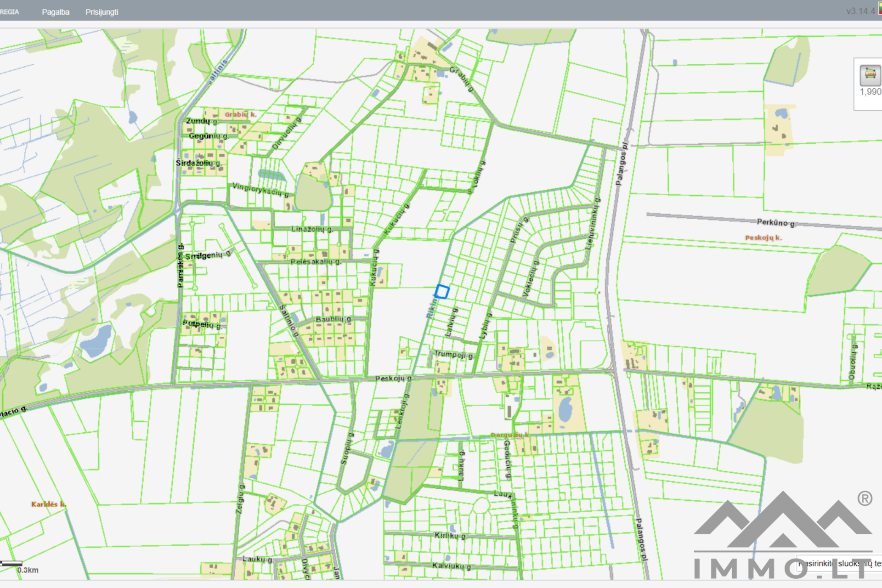Click the Kirlikų g. street label
The height and width of the screenshot is (588, 882).
coord(450,535)
